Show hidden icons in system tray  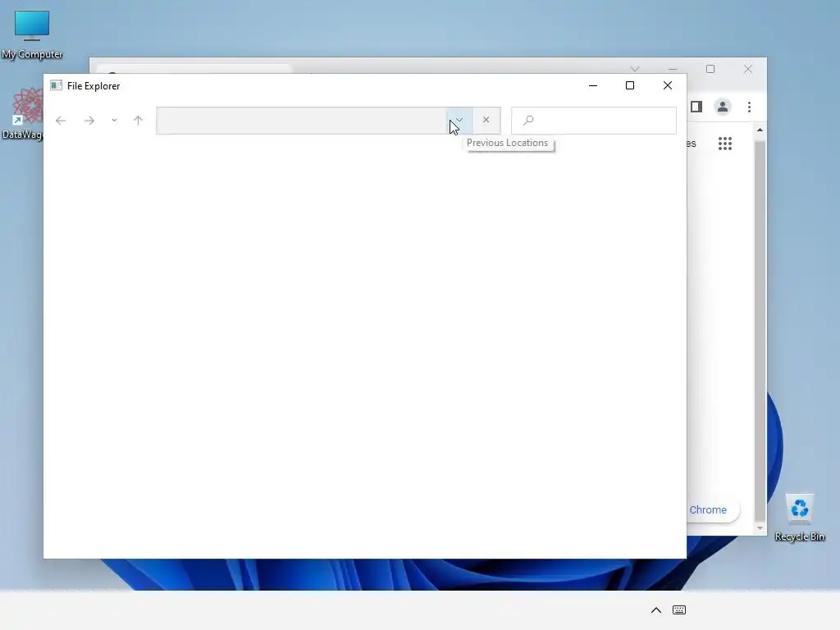656,610
